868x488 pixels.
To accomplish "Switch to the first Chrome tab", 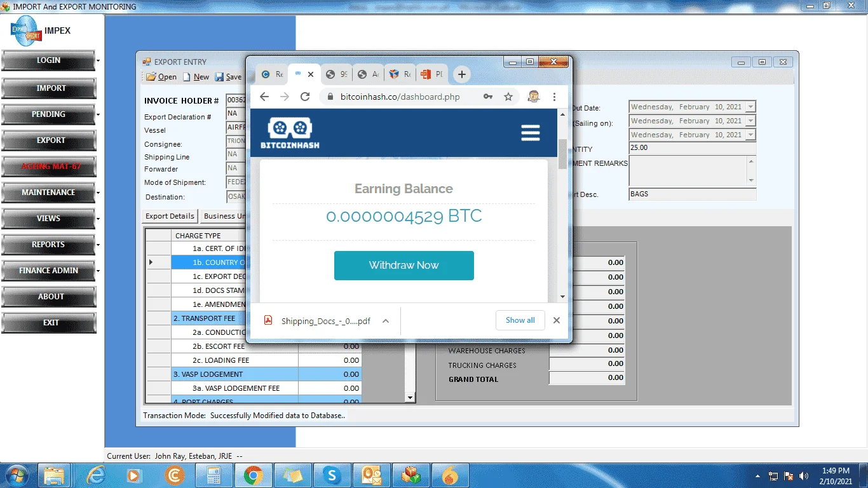I will tap(273, 74).
